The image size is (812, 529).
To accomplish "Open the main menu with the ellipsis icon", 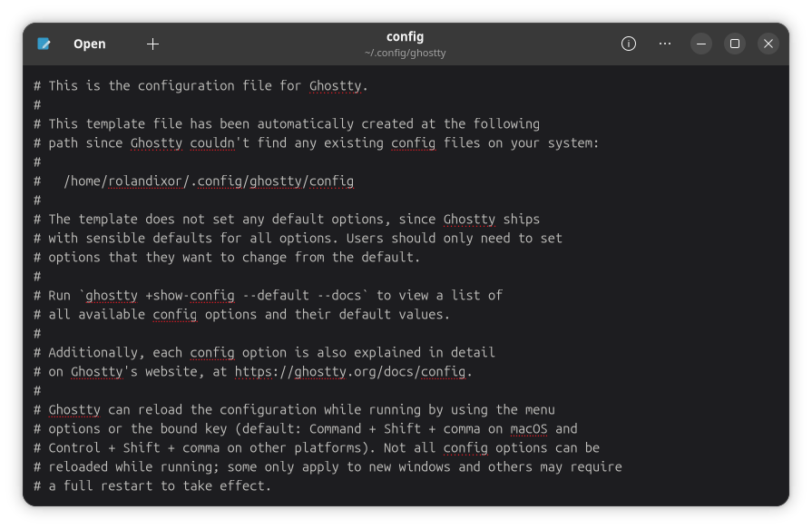I will 664,44.
